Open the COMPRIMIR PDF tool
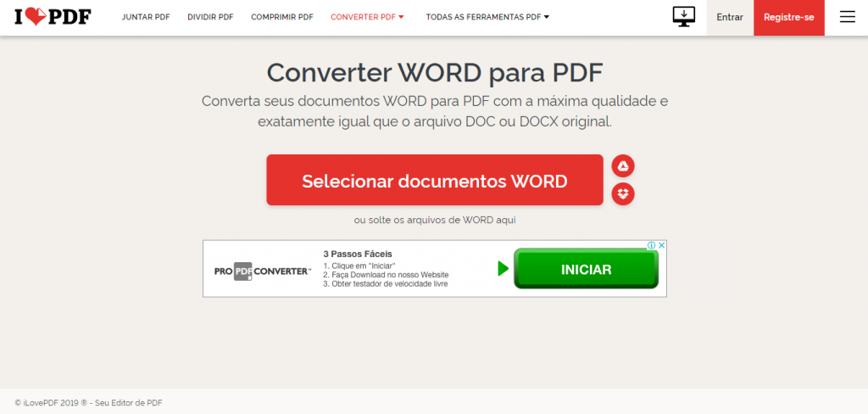The height and width of the screenshot is (414, 868). 282,17
